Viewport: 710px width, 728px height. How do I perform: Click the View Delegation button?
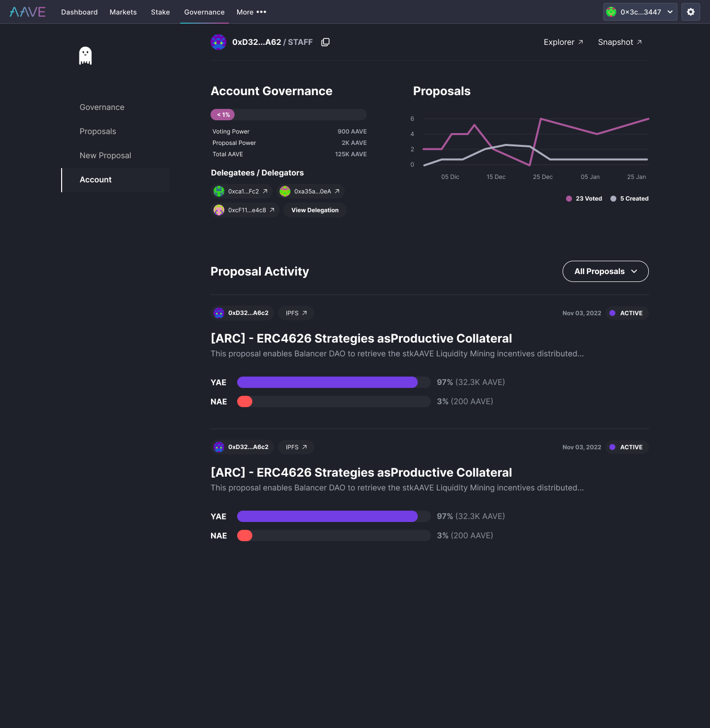click(x=315, y=210)
